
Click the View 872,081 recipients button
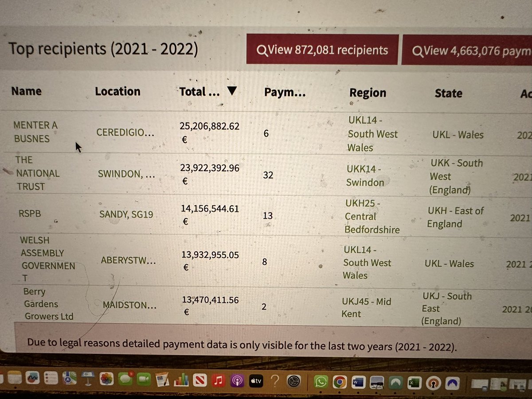pos(322,50)
